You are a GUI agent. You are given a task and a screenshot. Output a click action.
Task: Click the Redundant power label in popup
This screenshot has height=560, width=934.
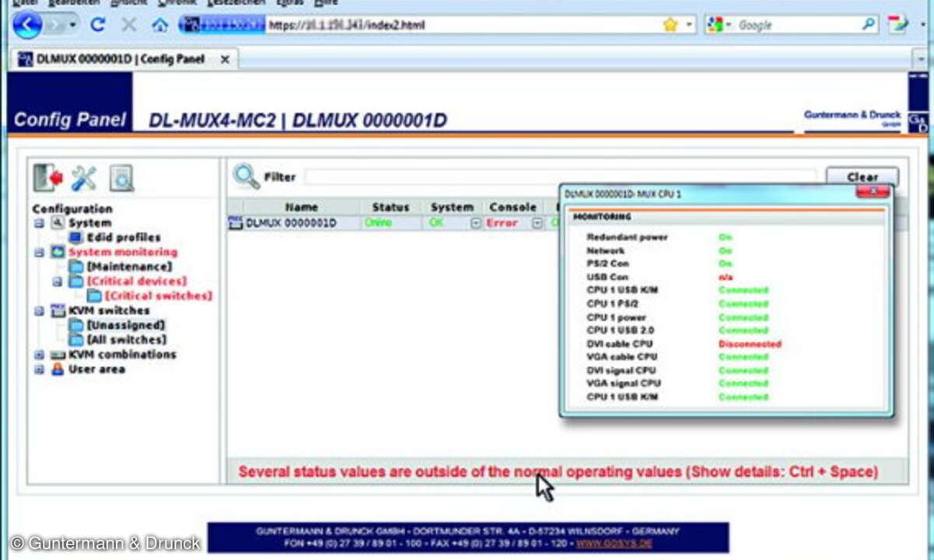[x=627, y=237]
